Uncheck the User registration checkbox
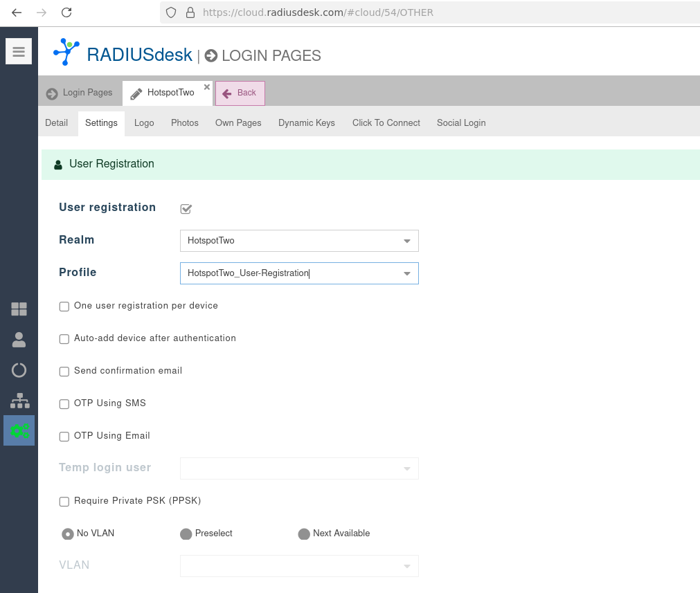This screenshot has width=700, height=593. click(186, 208)
